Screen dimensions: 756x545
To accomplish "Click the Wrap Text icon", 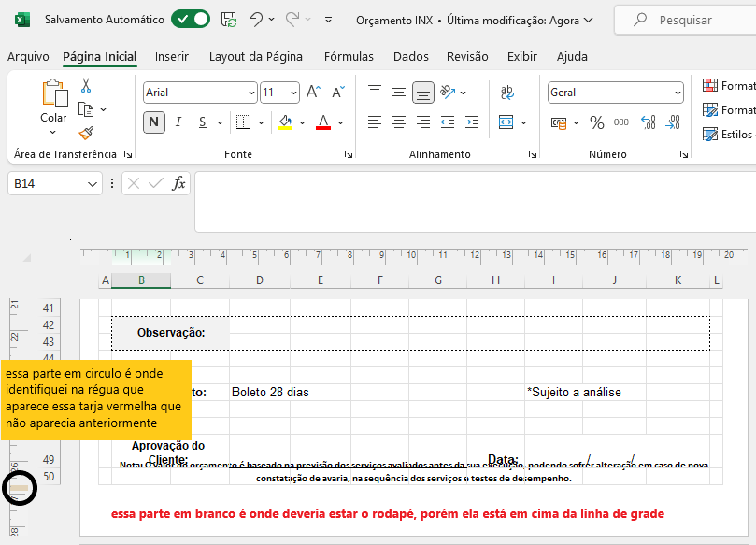I will point(507,93).
